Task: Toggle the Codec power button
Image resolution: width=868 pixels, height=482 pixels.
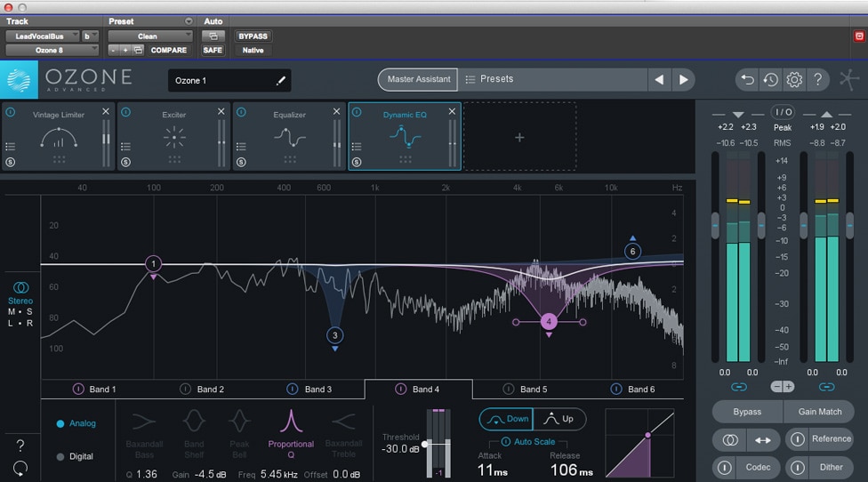Action: click(724, 468)
